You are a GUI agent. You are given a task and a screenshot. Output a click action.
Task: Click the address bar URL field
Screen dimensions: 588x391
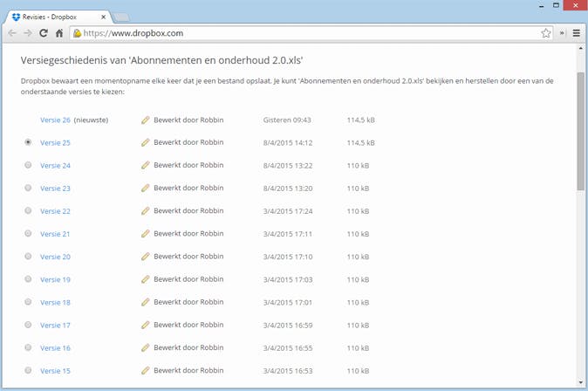[311, 33]
